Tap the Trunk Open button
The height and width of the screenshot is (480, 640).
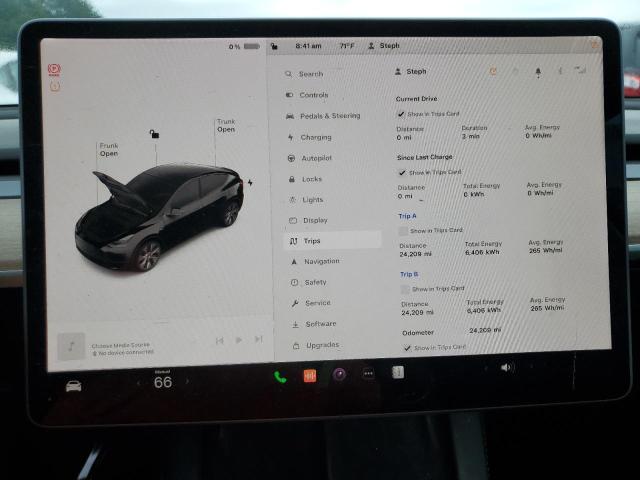coord(226,125)
